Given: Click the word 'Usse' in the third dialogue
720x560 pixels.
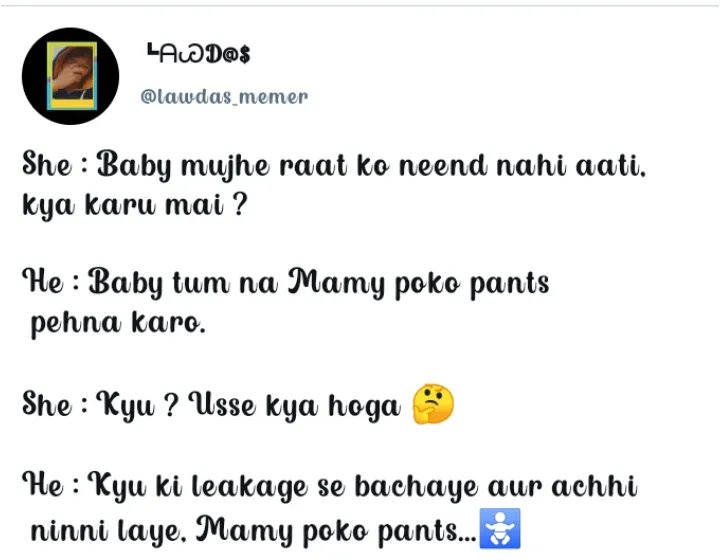Looking at the screenshot, I should (x=222, y=405).
